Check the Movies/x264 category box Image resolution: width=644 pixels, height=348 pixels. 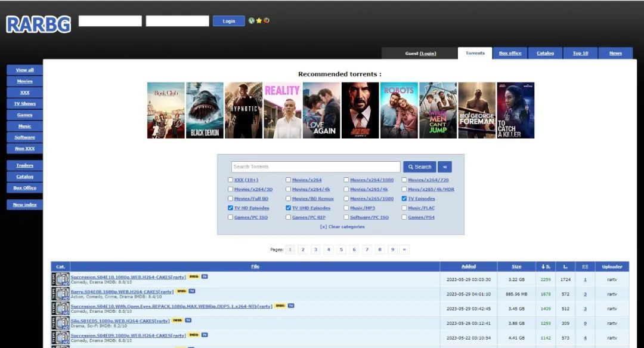(289, 180)
